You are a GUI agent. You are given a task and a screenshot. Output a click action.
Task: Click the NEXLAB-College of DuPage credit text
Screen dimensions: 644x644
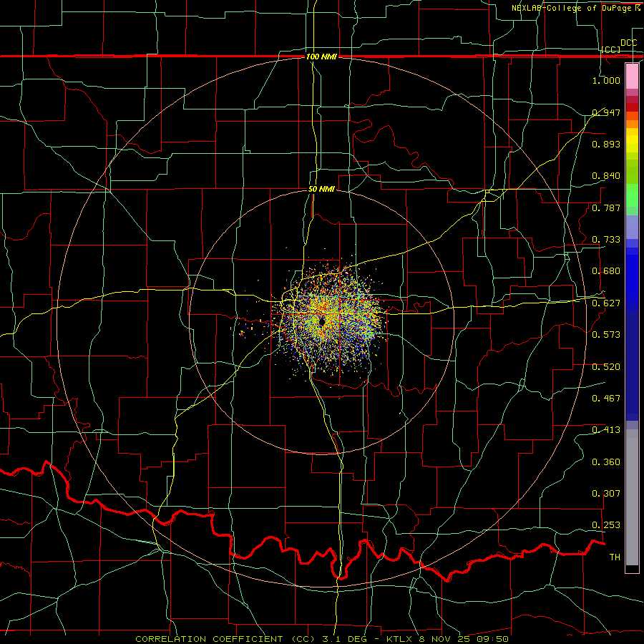point(575,8)
